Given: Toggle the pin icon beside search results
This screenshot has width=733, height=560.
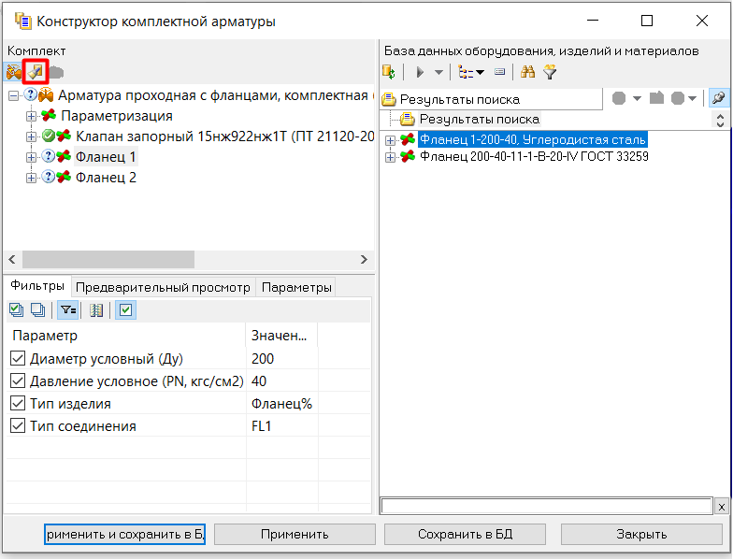Looking at the screenshot, I should tap(718, 98).
